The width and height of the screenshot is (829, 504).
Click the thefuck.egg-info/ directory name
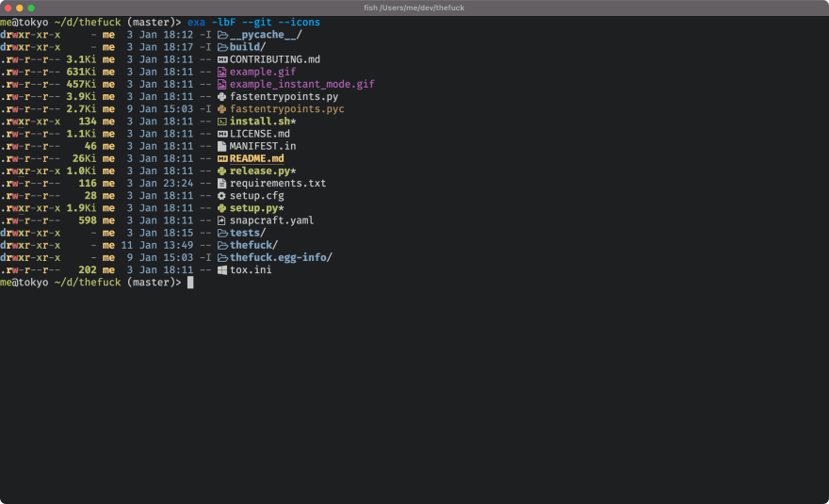[282, 257]
